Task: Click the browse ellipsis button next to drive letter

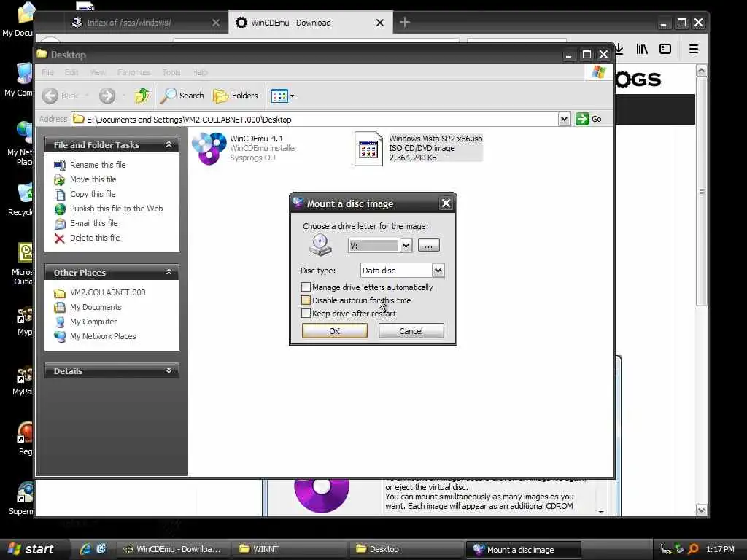Action: (x=428, y=246)
